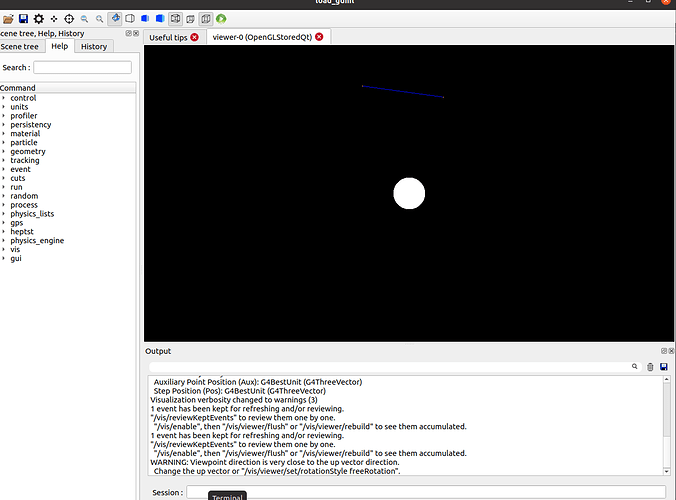
Task: Click the white sphere in the viewer
Action: pyautogui.click(x=409, y=194)
